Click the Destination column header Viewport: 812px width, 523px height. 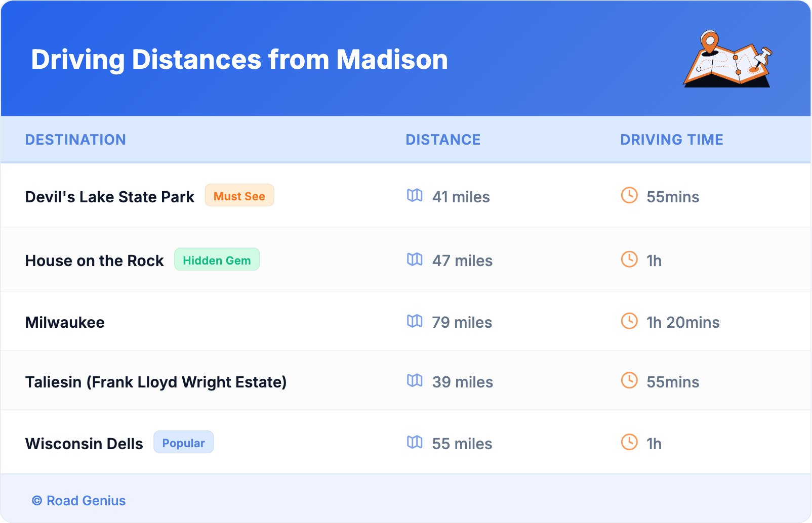pyautogui.click(x=75, y=140)
